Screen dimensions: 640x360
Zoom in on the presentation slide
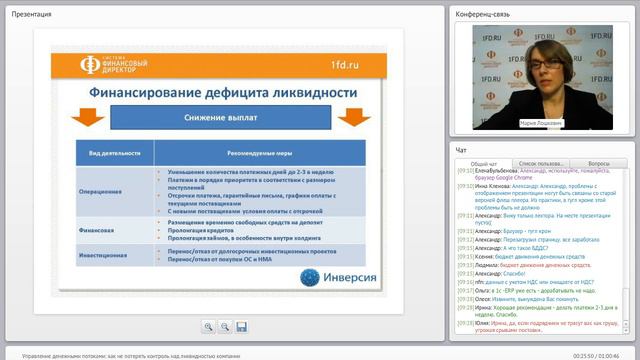(209, 327)
